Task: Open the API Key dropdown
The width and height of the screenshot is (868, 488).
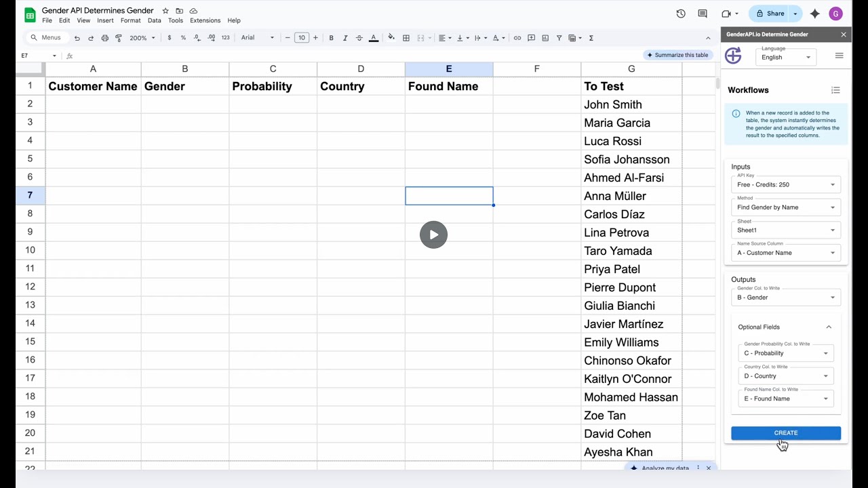Action: coord(786,184)
